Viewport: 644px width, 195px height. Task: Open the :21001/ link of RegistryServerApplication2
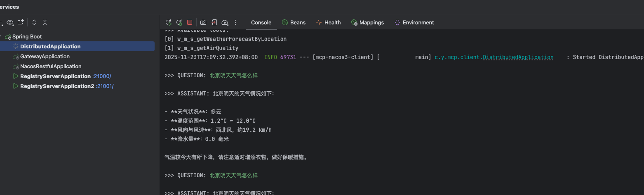[x=105, y=86]
